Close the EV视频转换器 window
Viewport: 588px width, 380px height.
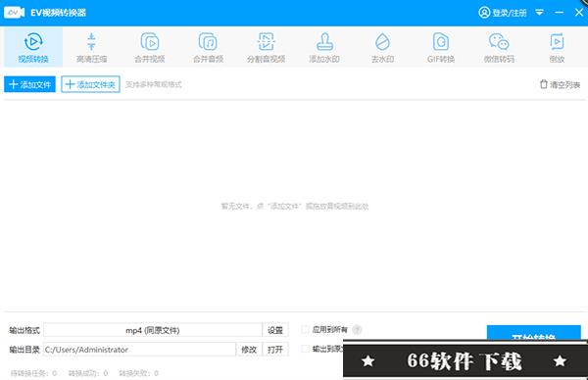click(578, 13)
